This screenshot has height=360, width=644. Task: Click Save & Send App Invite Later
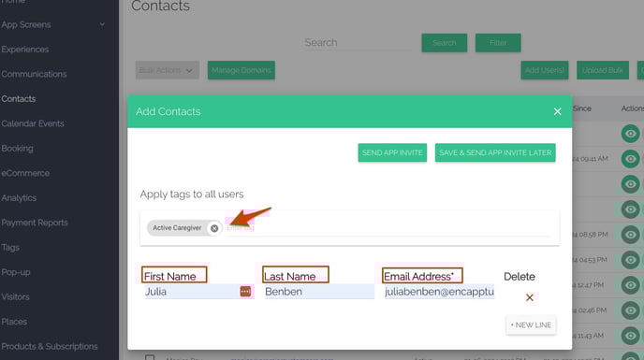495,152
